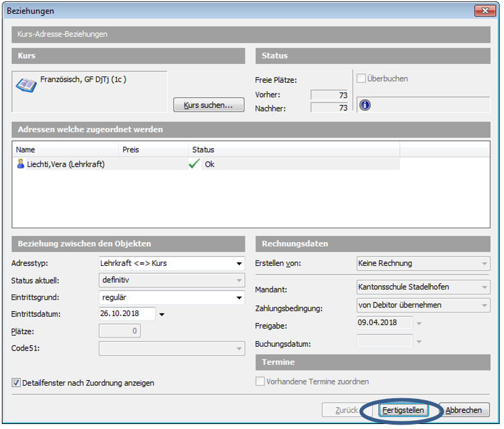Click the green checkmark status icon
Screen dimensions: 504x429
pos(194,164)
